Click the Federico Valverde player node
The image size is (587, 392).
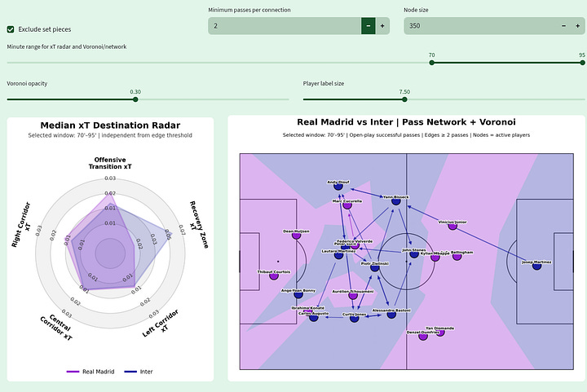(x=355, y=245)
